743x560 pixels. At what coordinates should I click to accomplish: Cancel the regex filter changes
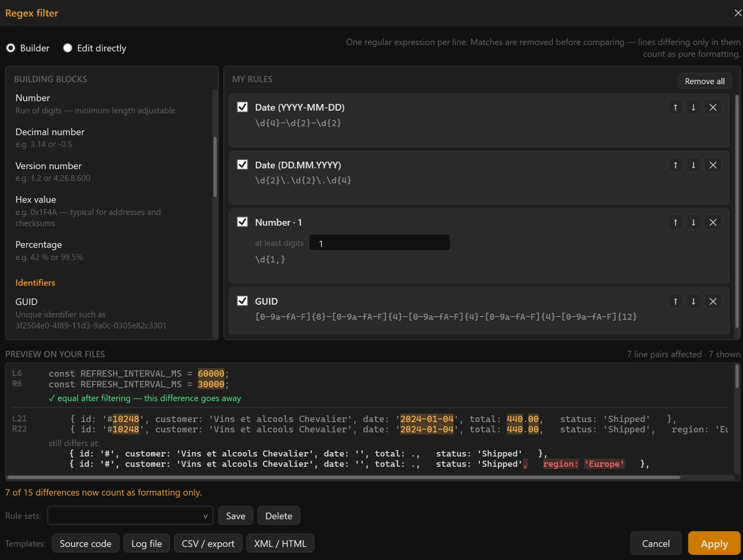click(656, 543)
